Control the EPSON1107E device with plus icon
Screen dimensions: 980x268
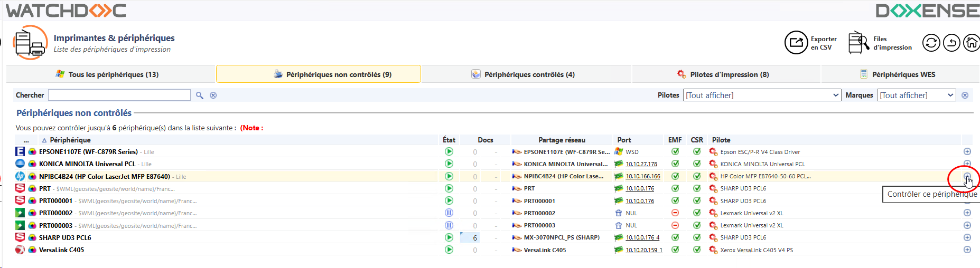pos(967,152)
